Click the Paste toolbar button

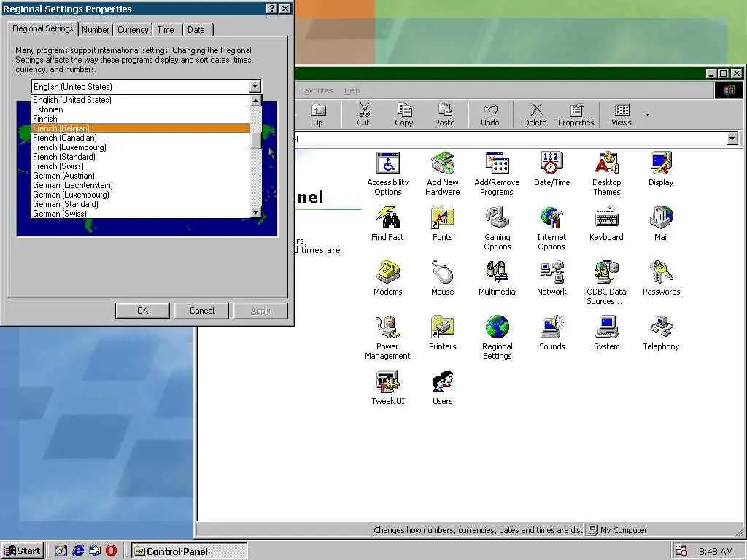(x=445, y=115)
